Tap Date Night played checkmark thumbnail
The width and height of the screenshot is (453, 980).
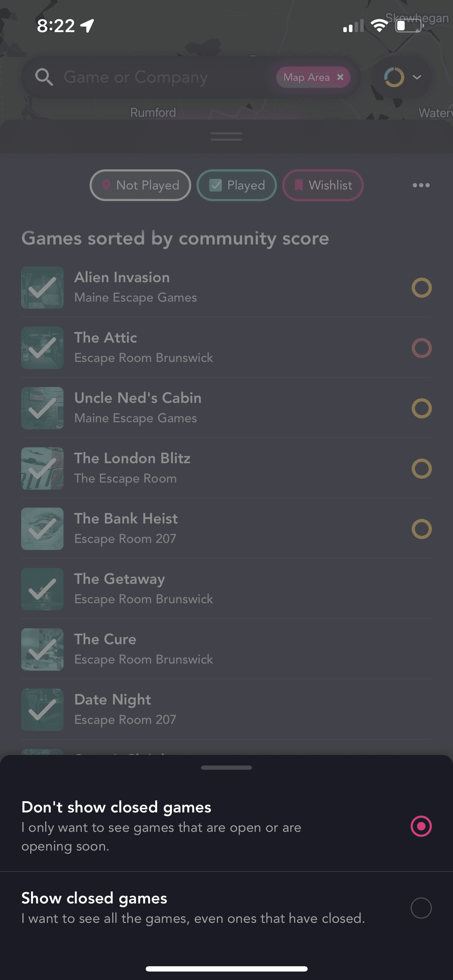(42, 709)
